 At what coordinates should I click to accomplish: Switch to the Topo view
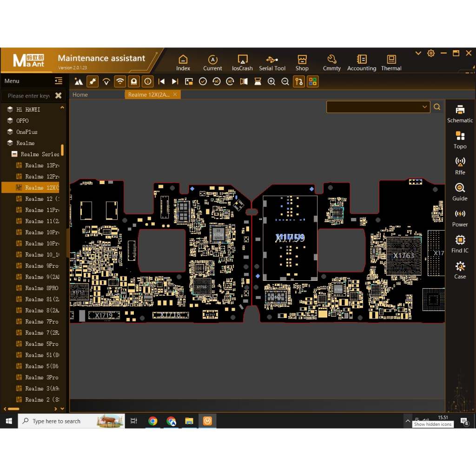click(460, 139)
